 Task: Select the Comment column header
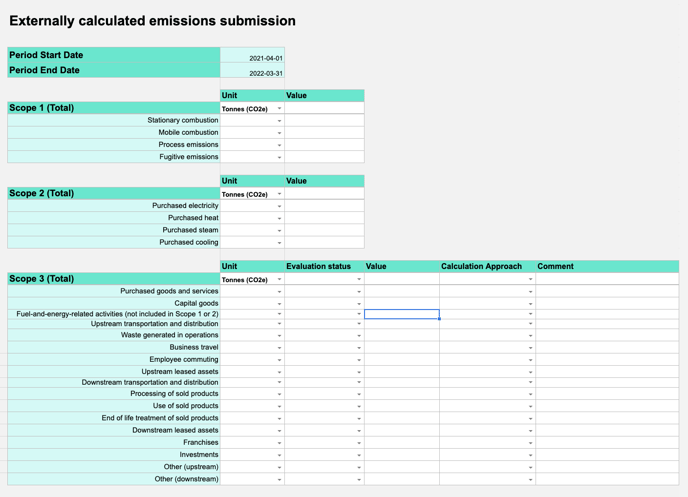click(x=607, y=266)
